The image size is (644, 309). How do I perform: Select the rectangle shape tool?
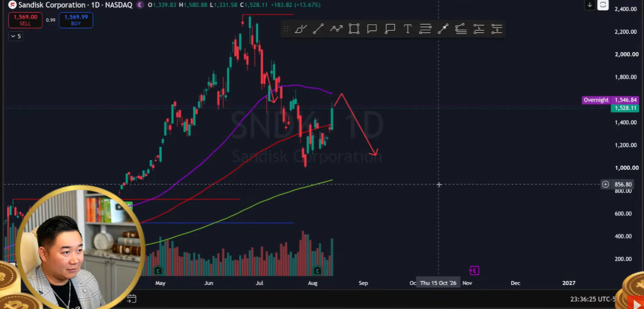point(354,29)
